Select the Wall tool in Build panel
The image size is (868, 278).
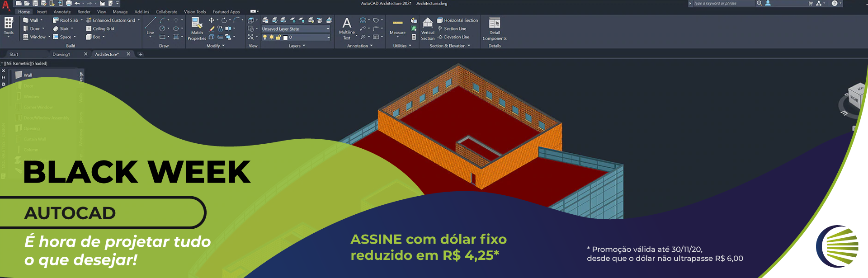click(x=31, y=20)
